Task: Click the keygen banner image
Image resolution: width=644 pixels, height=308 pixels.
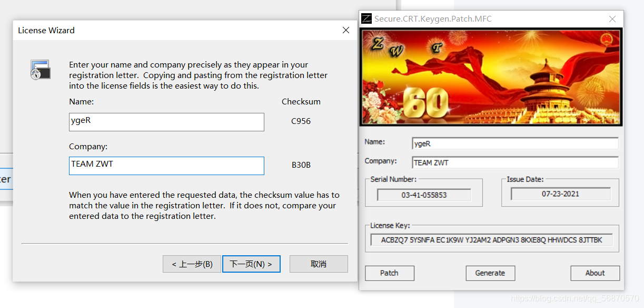Action: tap(491, 77)
